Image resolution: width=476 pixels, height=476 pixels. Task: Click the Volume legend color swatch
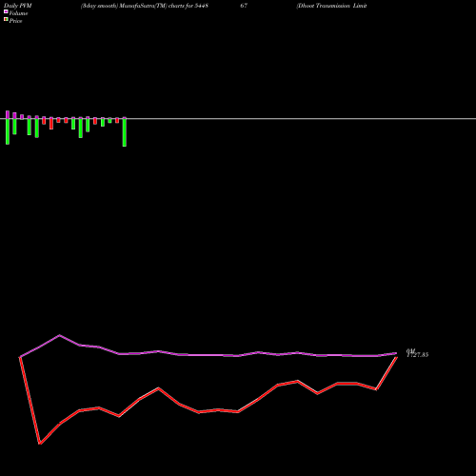6,12
